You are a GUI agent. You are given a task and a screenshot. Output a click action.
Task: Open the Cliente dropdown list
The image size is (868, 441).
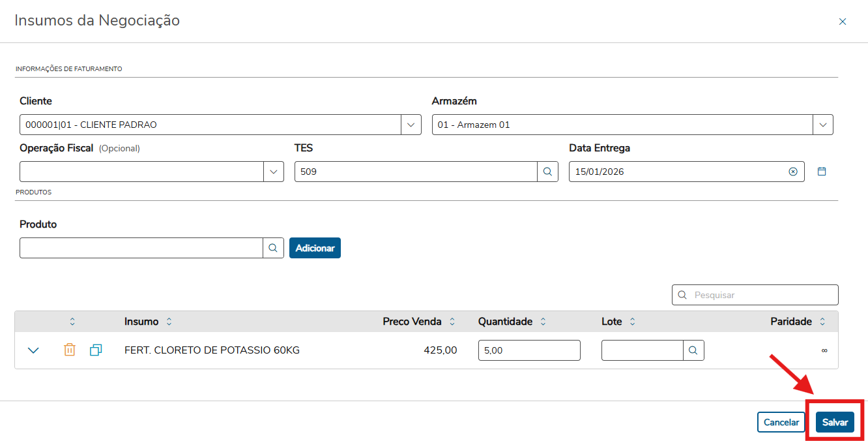point(411,125)
